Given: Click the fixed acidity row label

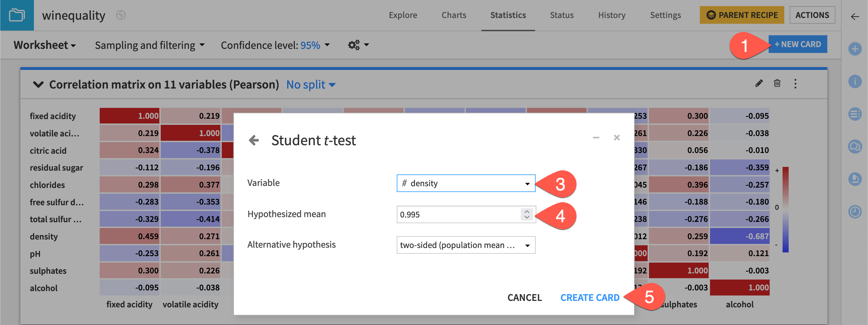Looking at the screenshot, I should (x=53, y=116).
